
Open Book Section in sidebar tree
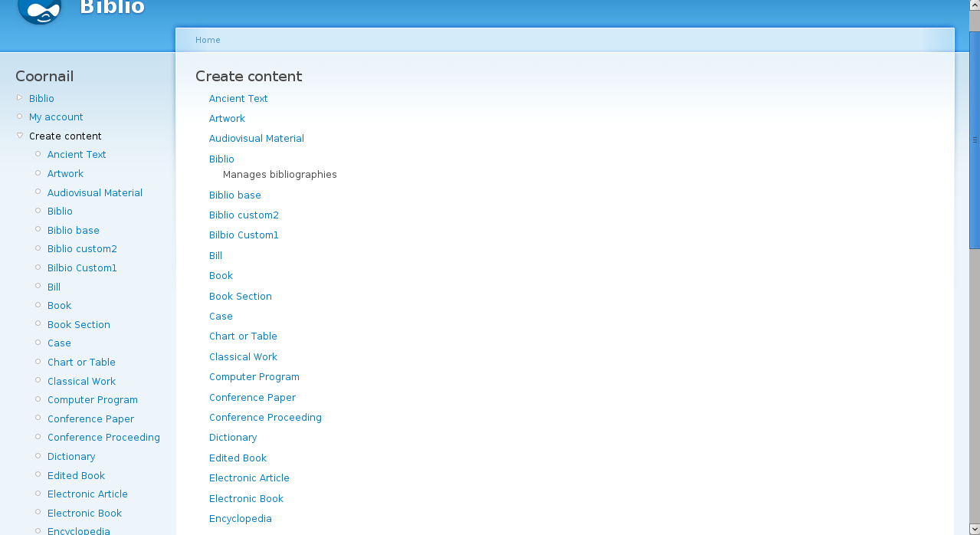[x=79, y=325]
